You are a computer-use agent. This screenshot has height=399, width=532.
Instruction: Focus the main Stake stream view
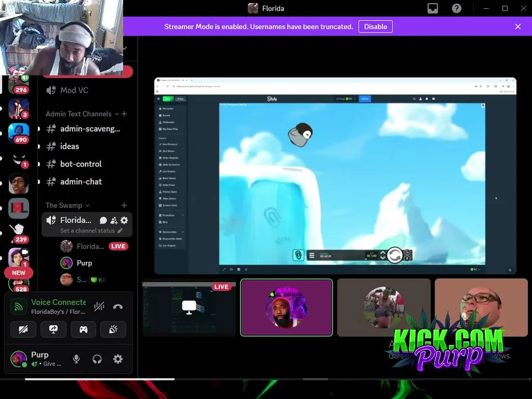coord(335,176)
